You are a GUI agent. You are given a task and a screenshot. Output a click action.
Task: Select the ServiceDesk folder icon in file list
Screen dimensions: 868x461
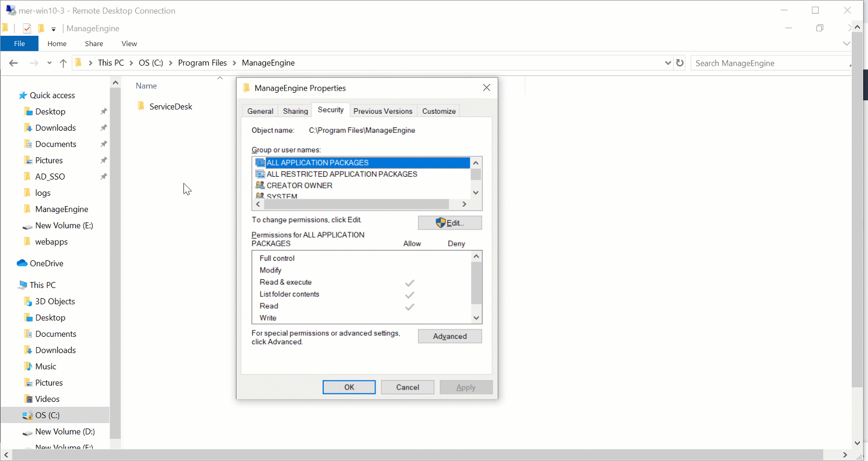coord(141,106)
